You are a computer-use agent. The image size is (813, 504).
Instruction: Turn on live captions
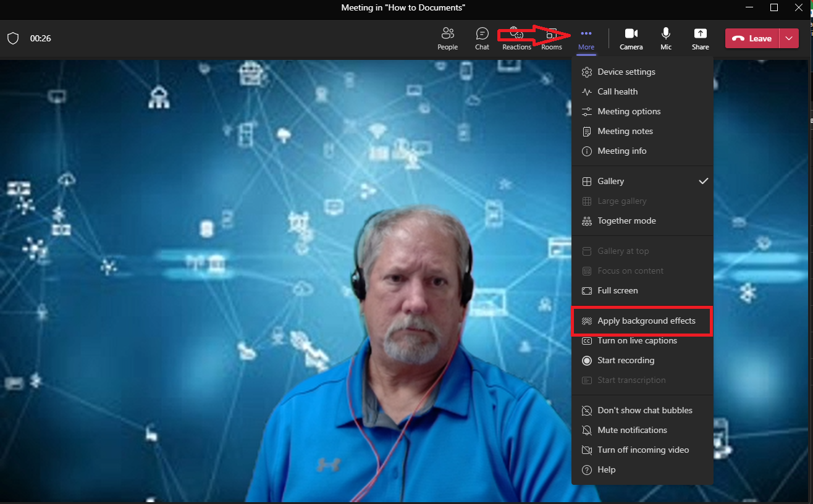642,340
